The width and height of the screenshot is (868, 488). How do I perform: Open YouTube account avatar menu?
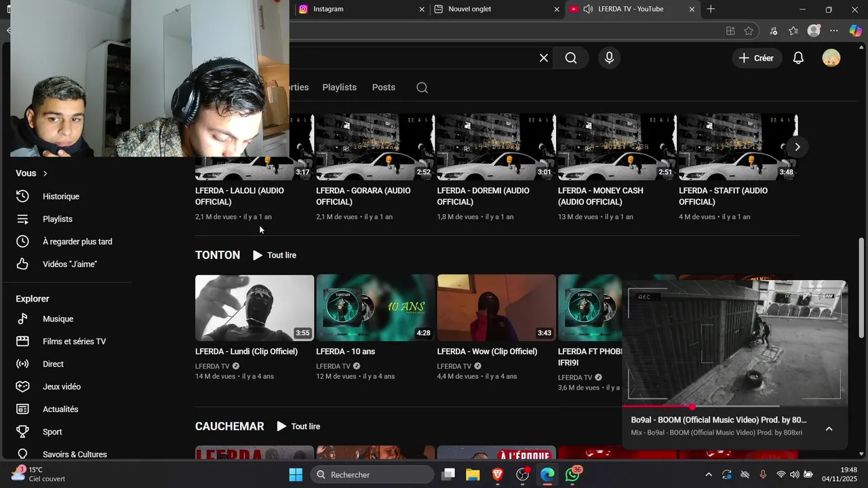tap(831, 58)
